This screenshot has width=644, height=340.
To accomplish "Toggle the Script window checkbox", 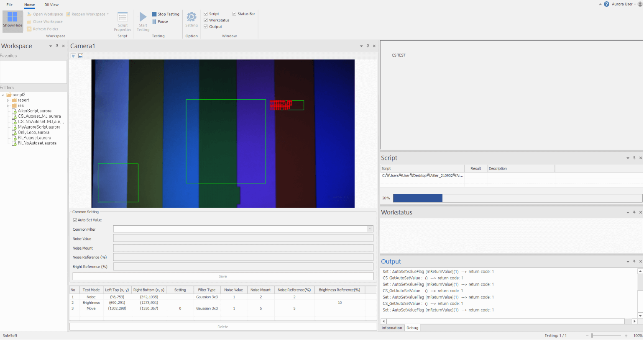I will [x=206, y=14].
